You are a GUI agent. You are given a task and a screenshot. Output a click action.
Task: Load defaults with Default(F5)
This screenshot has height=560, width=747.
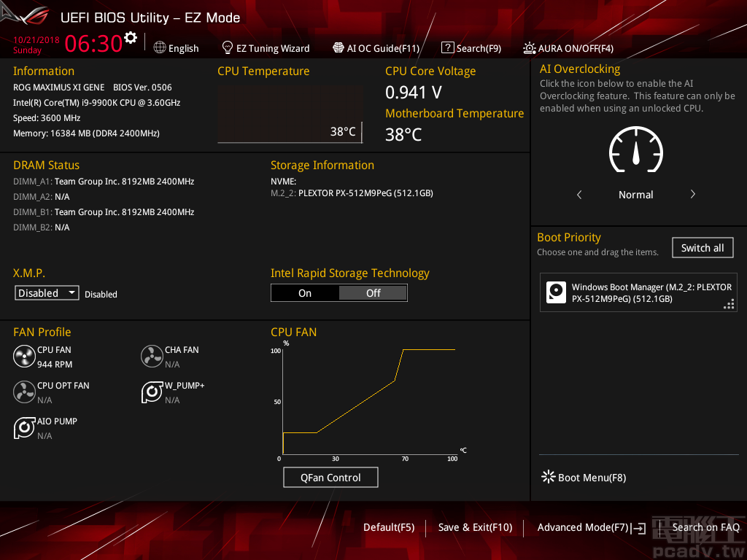point(389,528)
